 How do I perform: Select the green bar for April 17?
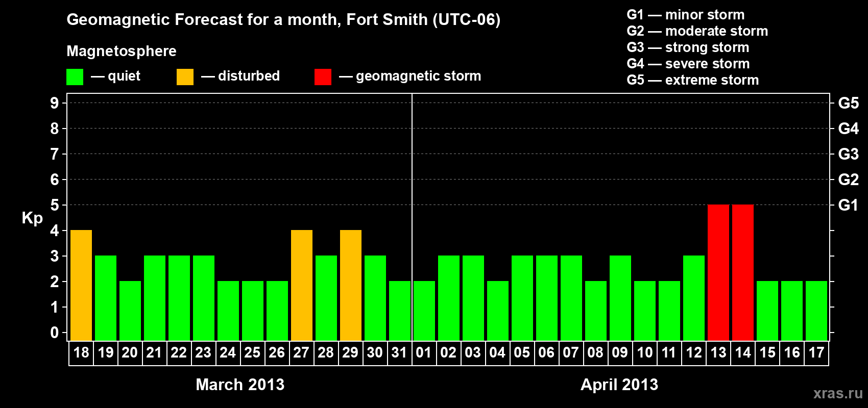816,311
